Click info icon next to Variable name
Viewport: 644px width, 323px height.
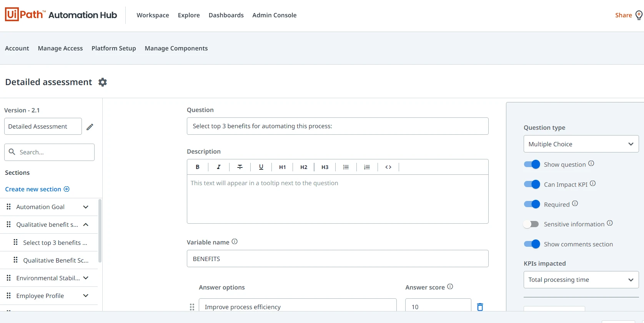coord(235,242)
